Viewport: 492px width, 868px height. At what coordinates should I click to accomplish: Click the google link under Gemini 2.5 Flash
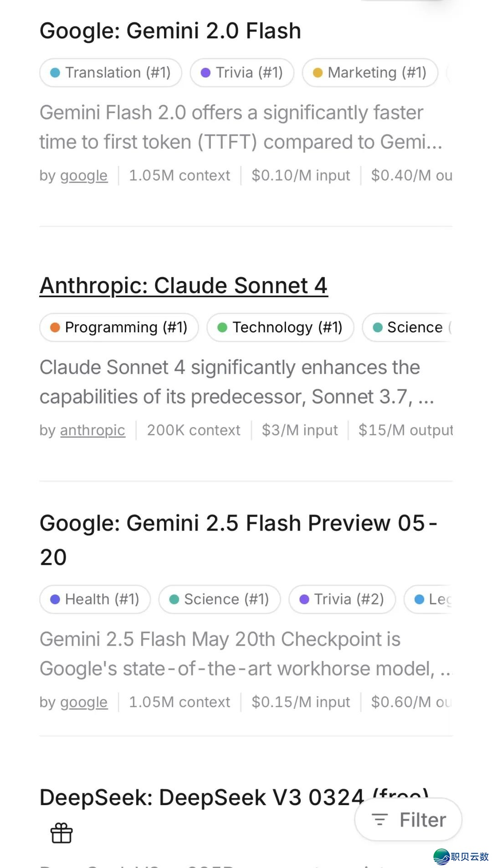84,702
